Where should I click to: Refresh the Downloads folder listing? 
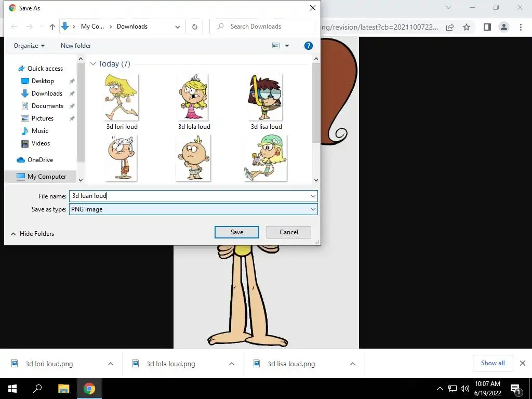195,26
